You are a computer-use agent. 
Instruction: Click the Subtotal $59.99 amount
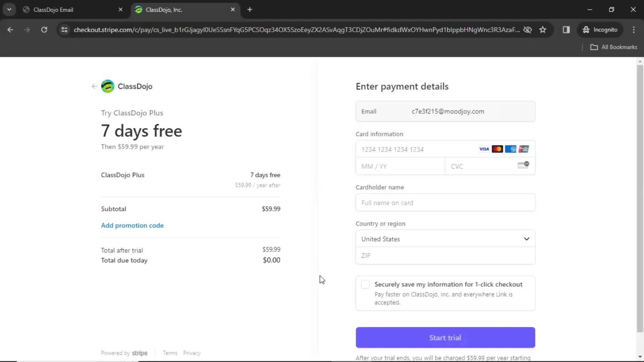[271, 209]
